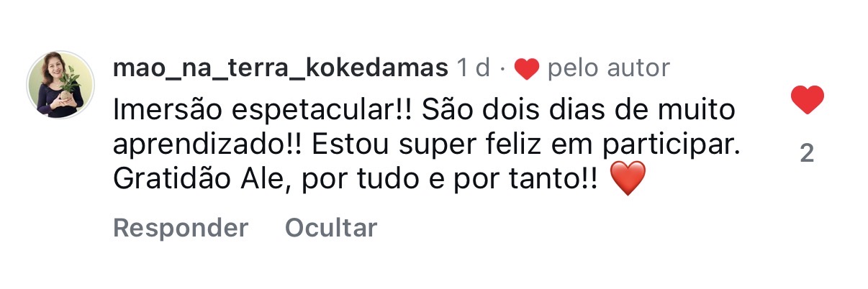Click the name "Ale," in the comment
The image size is (868, 289).
pos(269,178)
